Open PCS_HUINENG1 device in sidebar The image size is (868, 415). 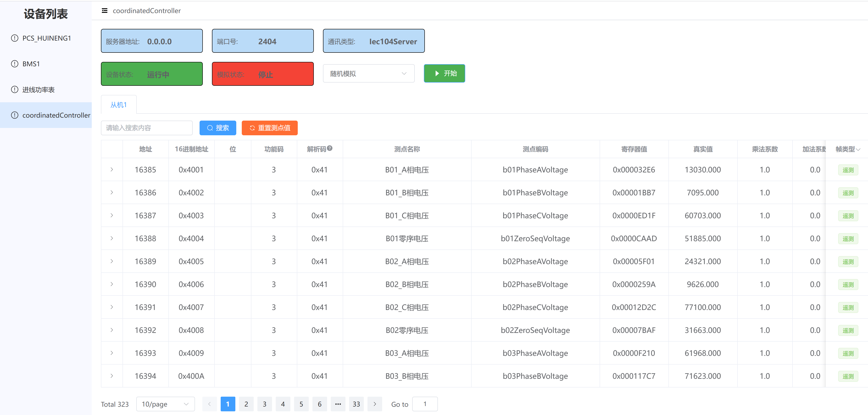[x=46, y=38]
